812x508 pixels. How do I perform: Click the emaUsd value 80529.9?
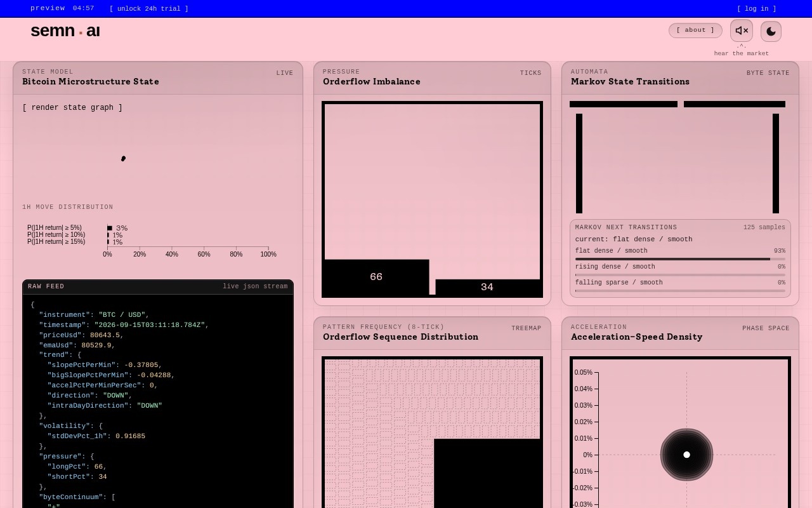tap(96, 345)
